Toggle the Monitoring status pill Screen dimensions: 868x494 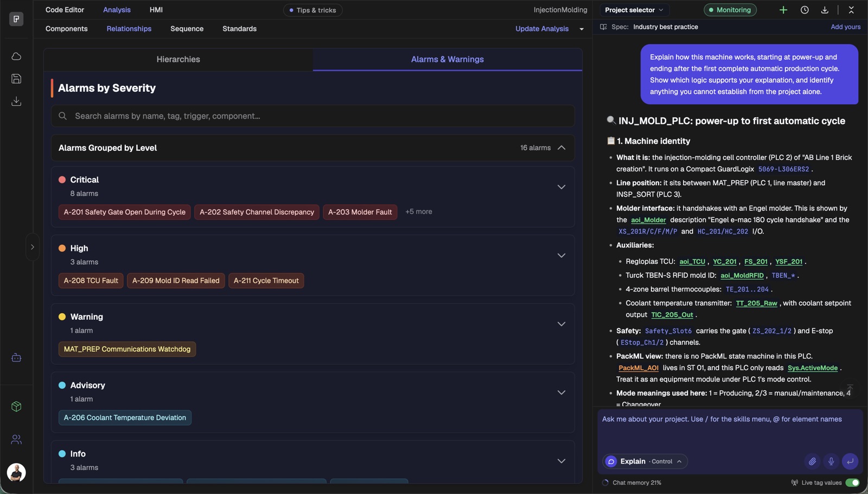click(x=730, y=10)
